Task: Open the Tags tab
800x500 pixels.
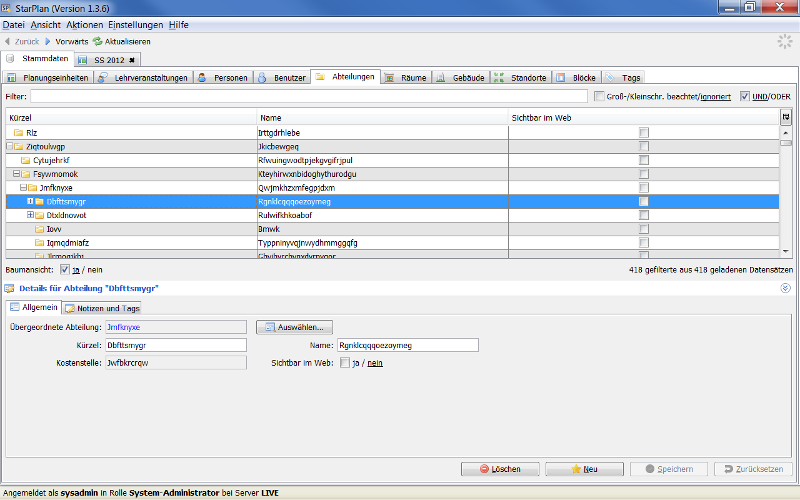Action: (x=623, y=78)
